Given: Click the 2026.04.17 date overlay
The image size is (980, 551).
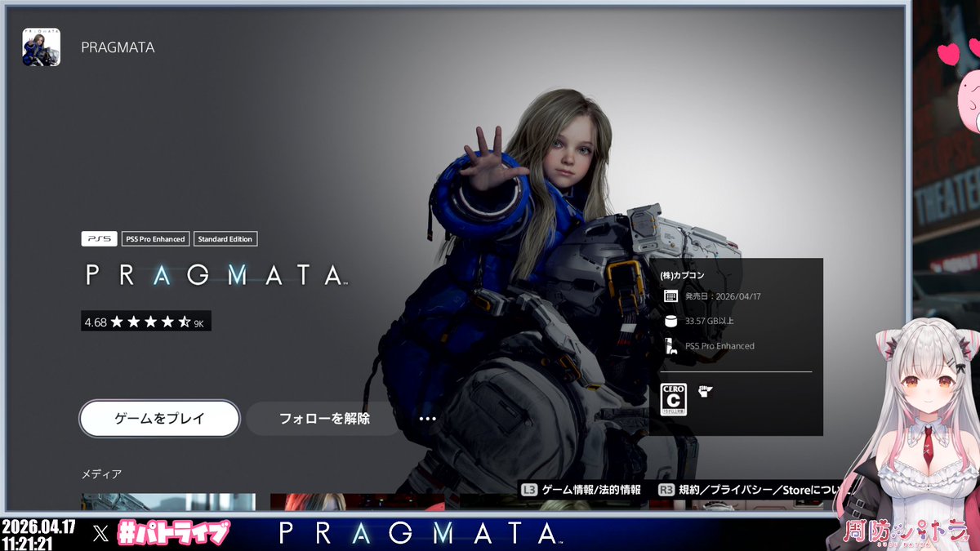Looking at the screenshot, I should point(38,527).
